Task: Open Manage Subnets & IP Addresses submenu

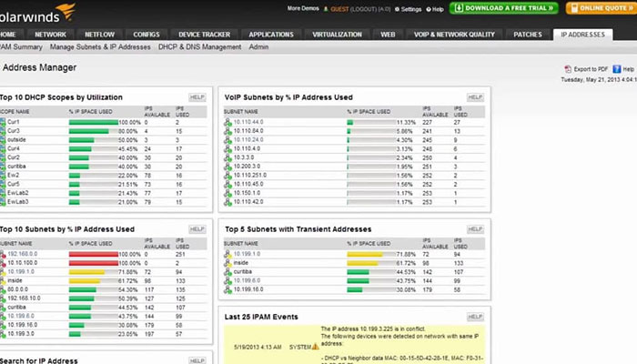Action: coord(100,47)
